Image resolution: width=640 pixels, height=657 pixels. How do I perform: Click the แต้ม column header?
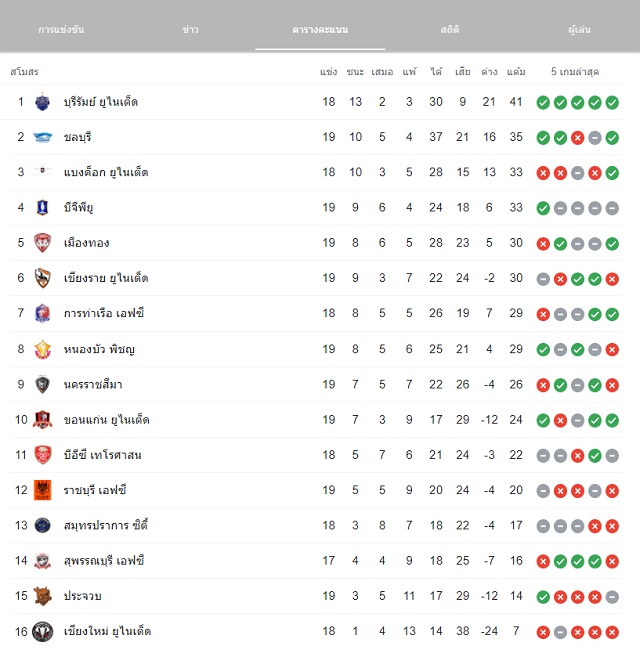[x=516, y=72]
